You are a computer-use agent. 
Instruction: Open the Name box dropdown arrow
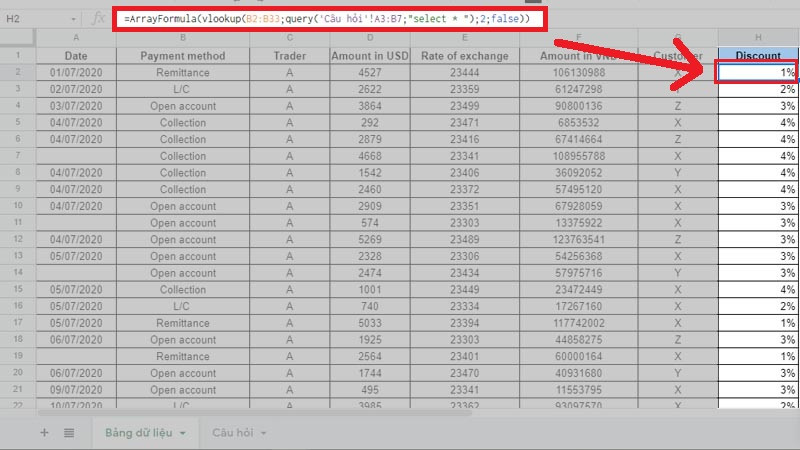pos(73,19)
